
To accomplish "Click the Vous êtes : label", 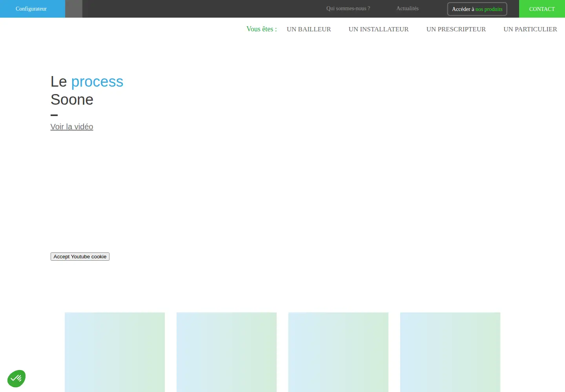I will click(262, 29).
